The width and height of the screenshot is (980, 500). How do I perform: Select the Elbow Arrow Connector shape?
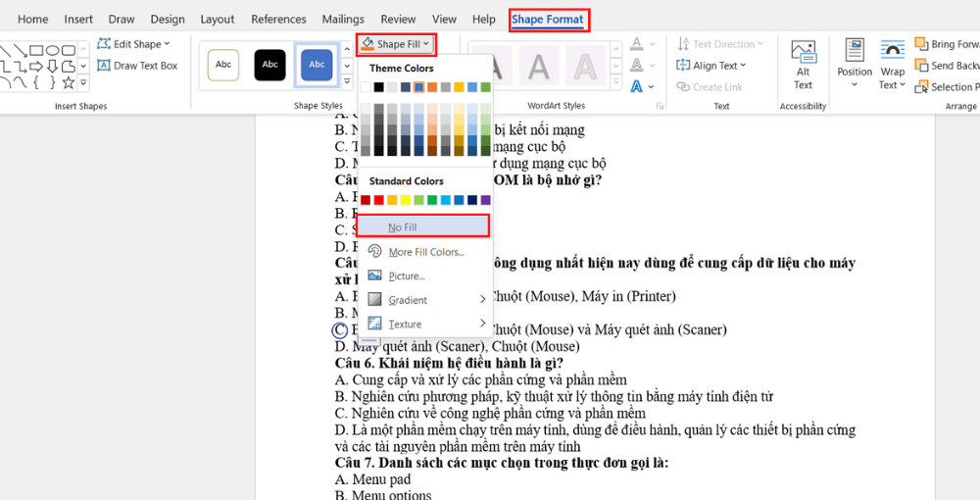[x=21, y=66]
